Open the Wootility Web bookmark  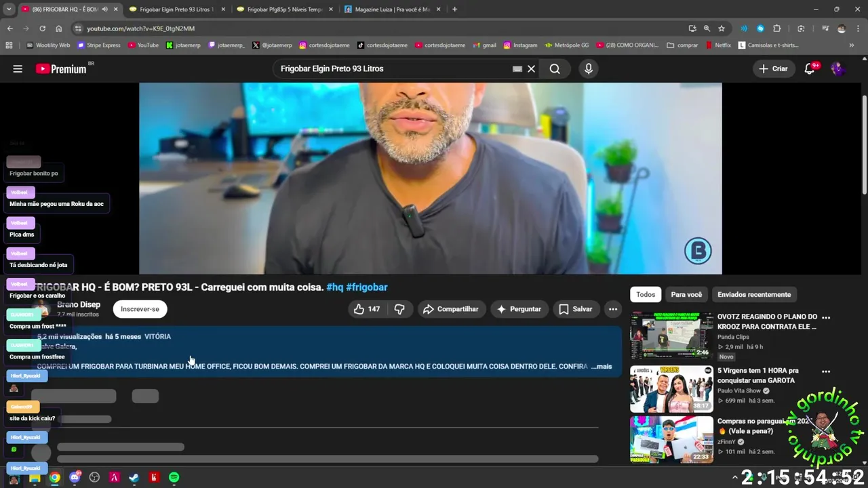pyautogui.click(x=48, y=45)
